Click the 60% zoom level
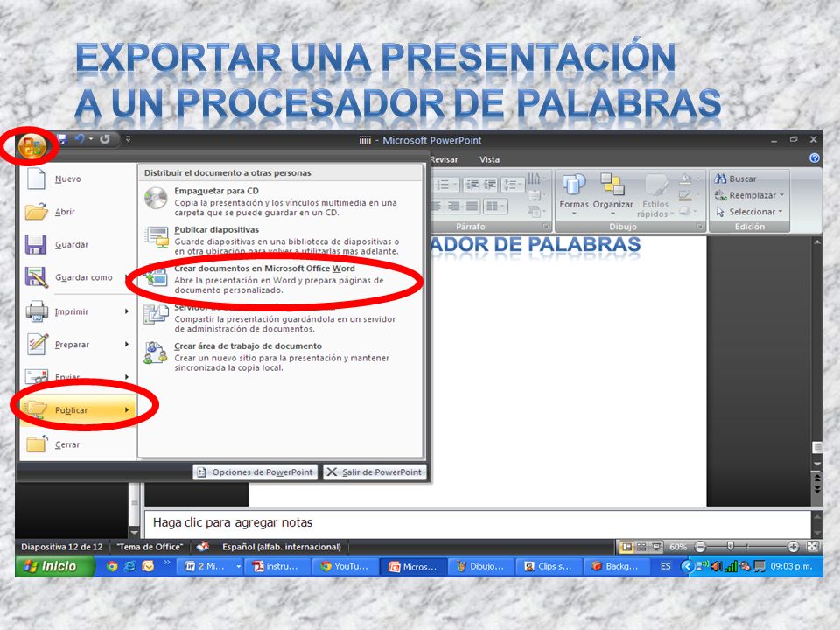 click(x=677, y=547)
